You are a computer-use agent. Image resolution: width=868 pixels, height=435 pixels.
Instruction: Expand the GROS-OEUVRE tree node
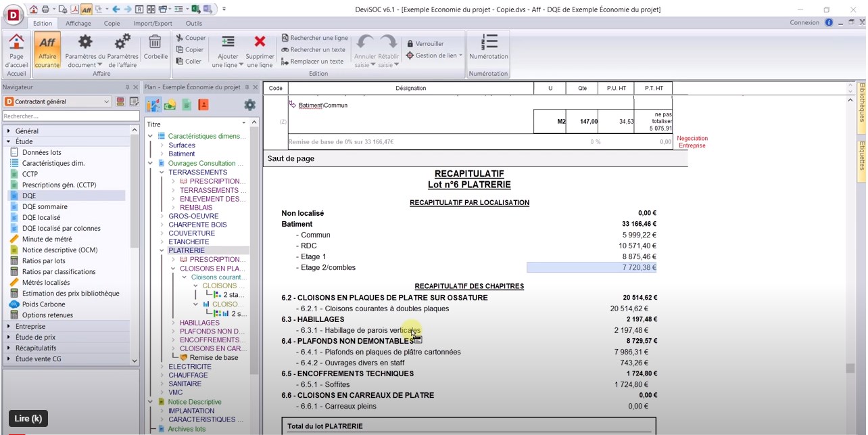coord(162,216)
